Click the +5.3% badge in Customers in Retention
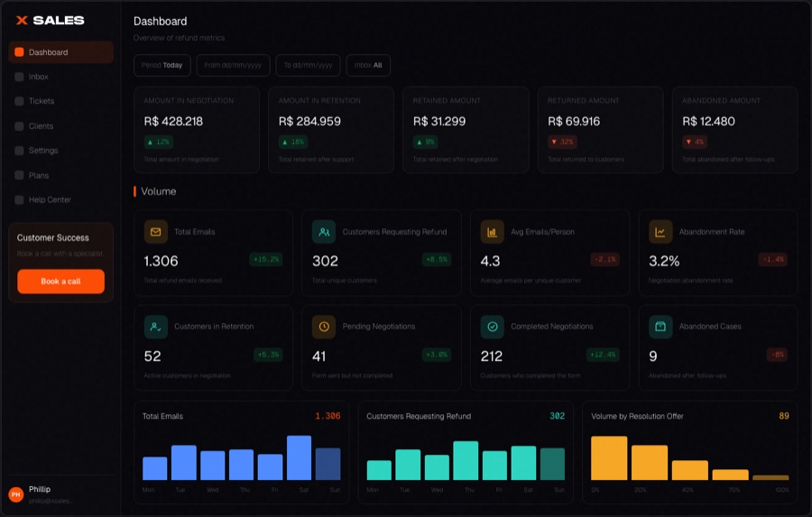 coord(268,355)
